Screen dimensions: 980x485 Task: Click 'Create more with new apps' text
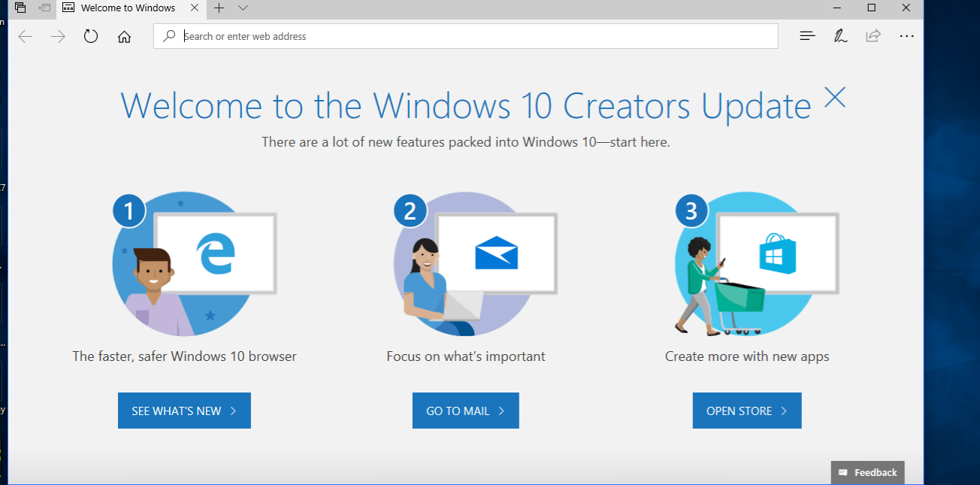coord(747,356)
